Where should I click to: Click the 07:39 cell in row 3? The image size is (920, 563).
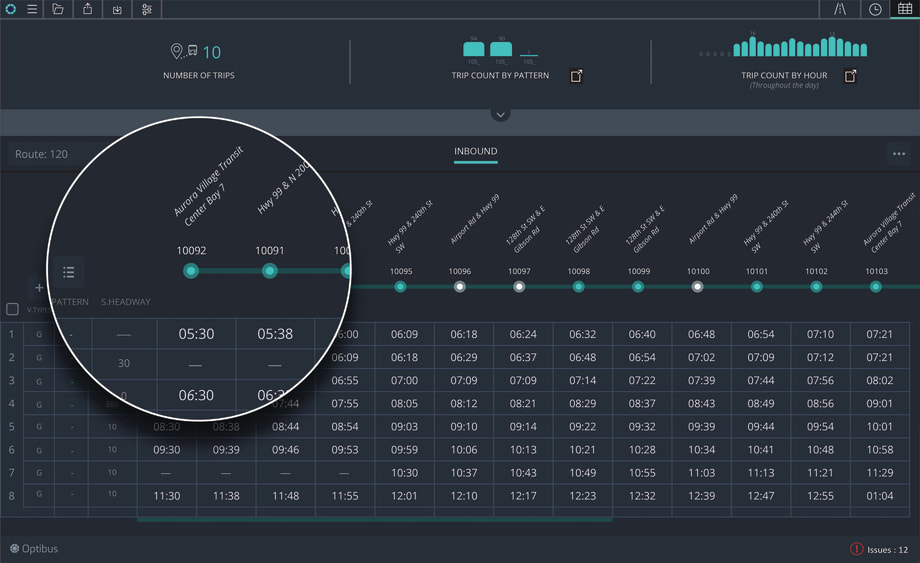tap(701, 380)
